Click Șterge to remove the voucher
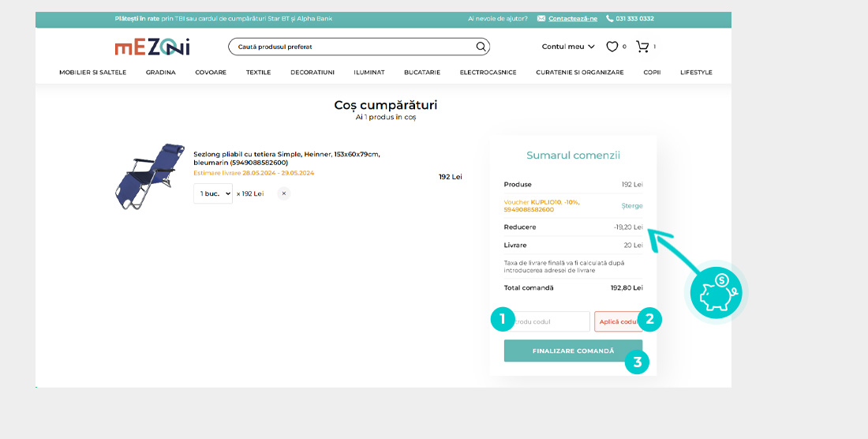 click(x=632, y=206)
